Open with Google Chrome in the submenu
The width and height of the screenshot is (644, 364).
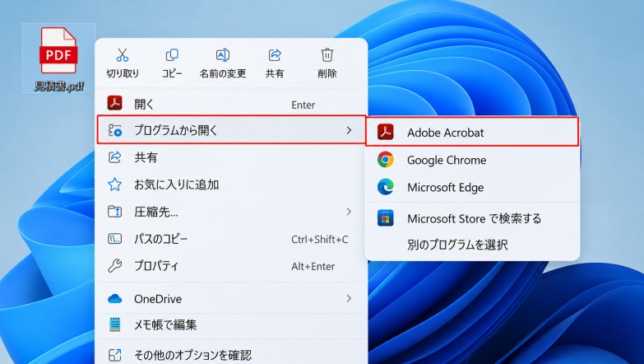[472, 160]
